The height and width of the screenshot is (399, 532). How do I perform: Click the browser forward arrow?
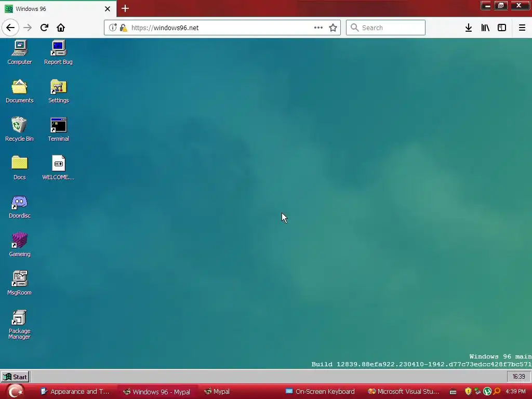(x=28, y=28)
